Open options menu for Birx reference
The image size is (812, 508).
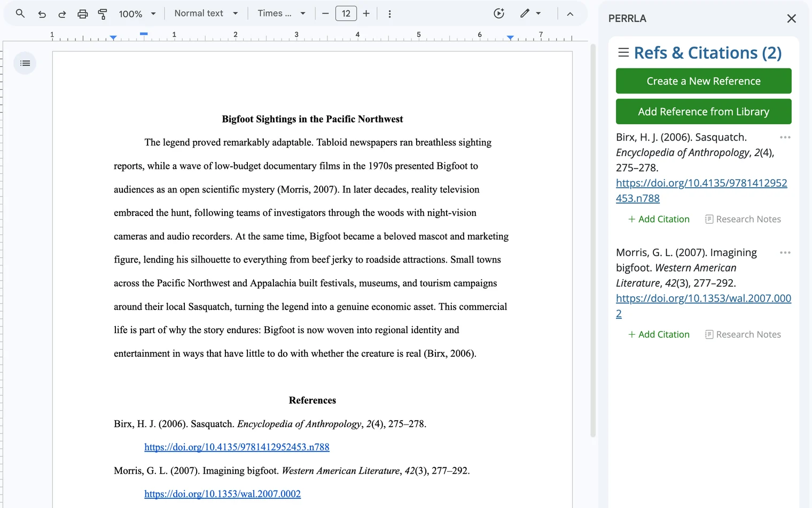[x=785, y=137]
